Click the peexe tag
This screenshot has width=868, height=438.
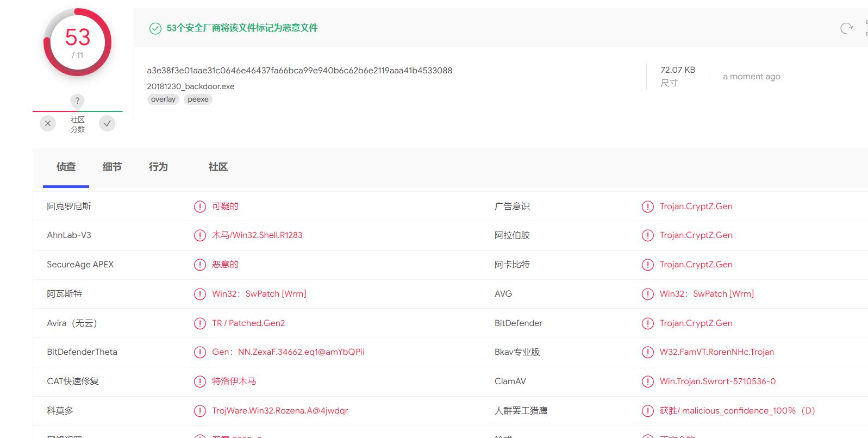[x=198, y=99]
